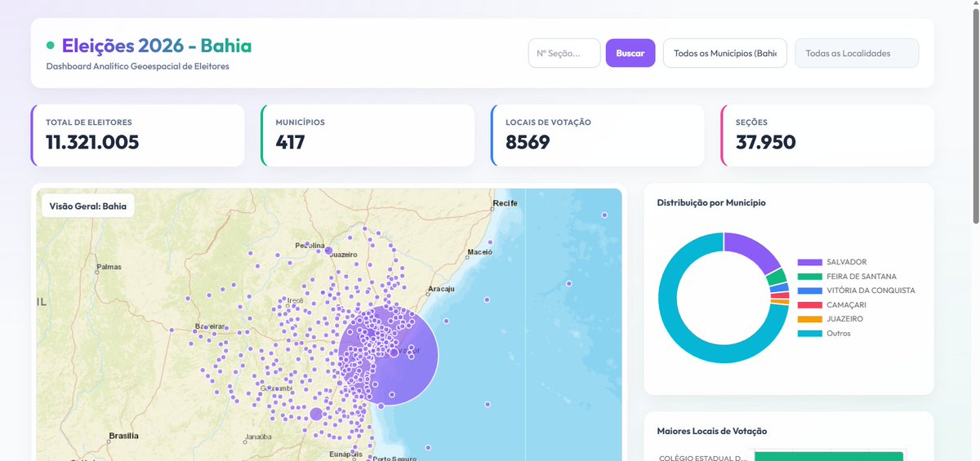Click the Maceió label on the map
Viewport: 980px width, 461px height.
tap(479, 252)
